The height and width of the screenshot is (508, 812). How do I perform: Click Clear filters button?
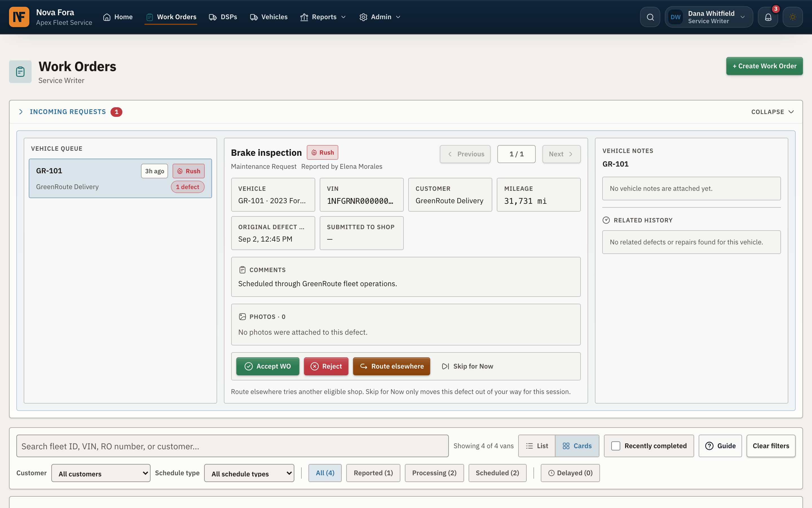tap(771, 446)
